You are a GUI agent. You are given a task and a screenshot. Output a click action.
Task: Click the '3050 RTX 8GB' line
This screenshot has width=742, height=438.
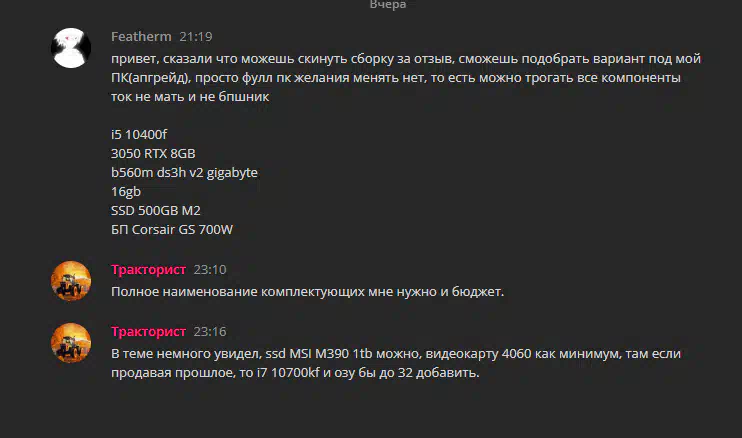coord(153,153)
